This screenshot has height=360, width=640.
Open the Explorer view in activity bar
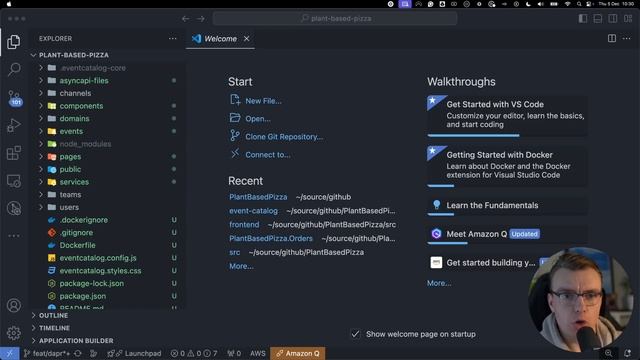13,42
